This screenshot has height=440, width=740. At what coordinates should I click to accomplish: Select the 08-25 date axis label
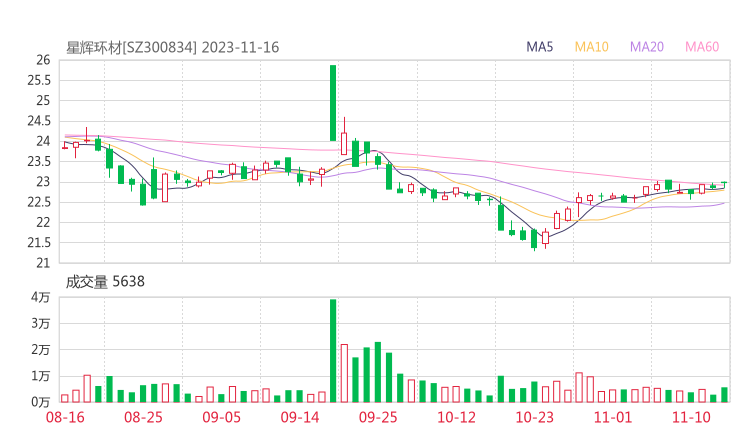[x=143, y=417]
